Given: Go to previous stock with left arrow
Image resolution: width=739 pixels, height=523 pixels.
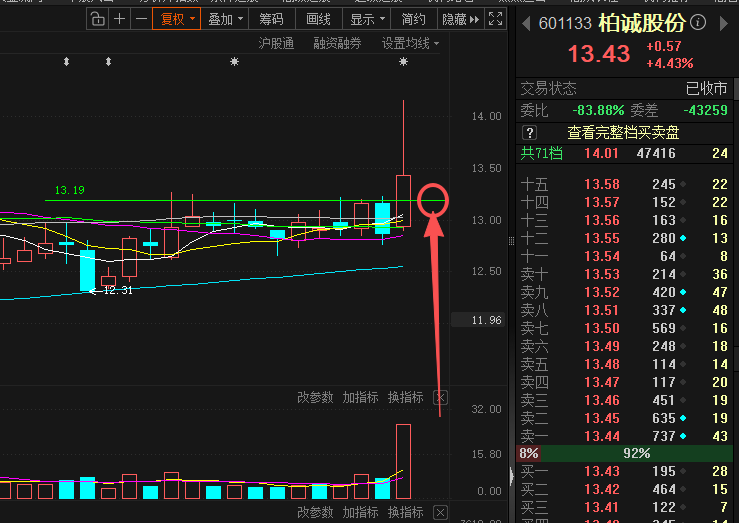Looking at the screenshot, I should tap(526, 23).
